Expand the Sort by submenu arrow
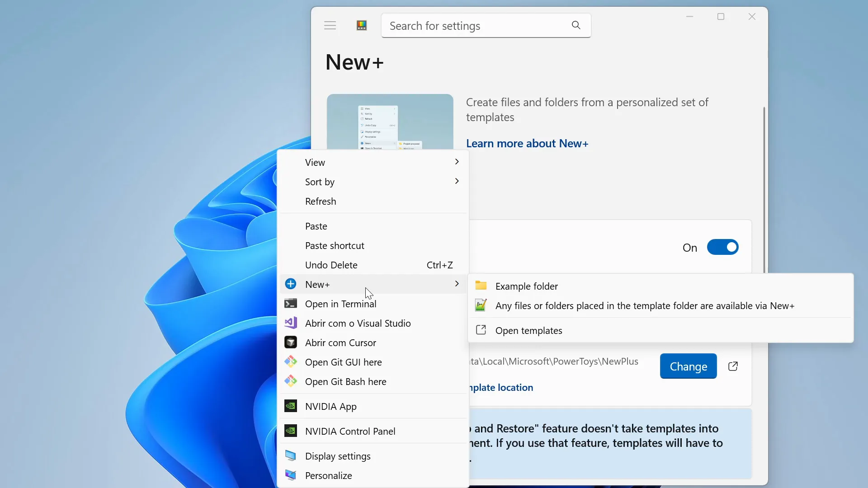Screen dimensions: 868x488 point(457,181)
